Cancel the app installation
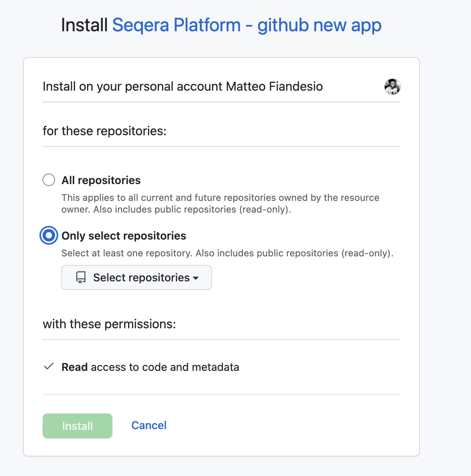 149,425
